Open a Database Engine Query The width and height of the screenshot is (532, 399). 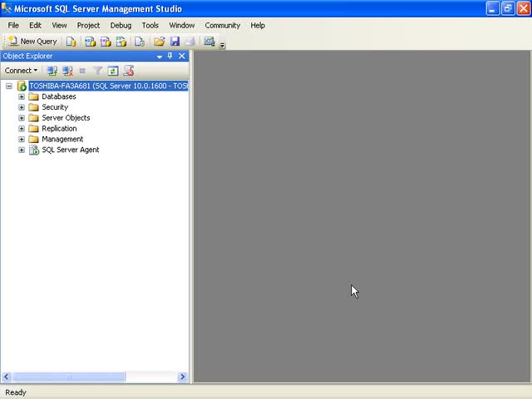71,42
